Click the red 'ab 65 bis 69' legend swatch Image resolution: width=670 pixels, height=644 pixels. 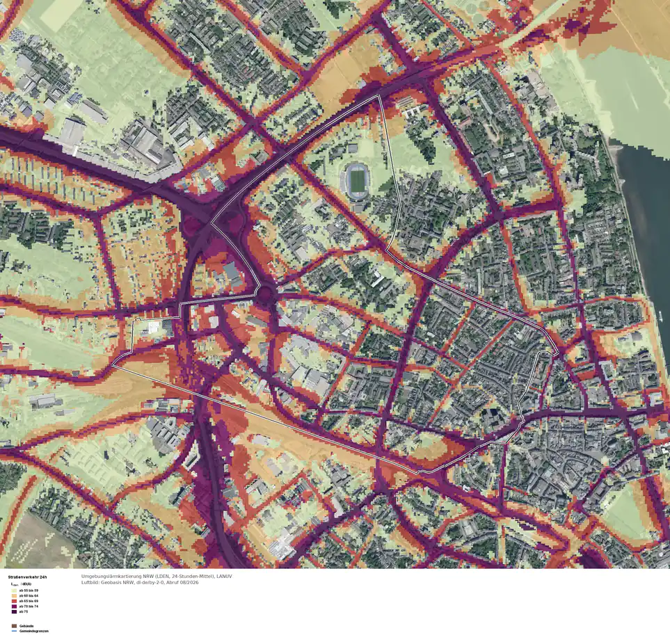point(14,601)
